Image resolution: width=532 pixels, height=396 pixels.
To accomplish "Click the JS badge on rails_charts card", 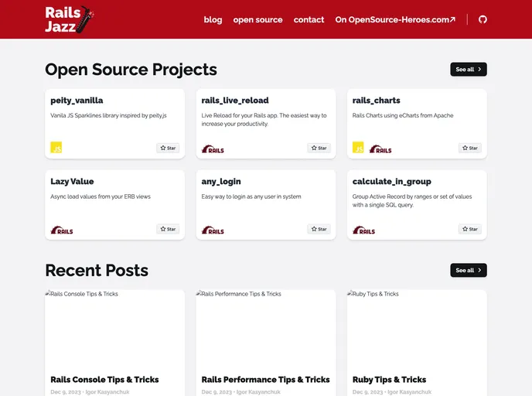I will (358, 147).
